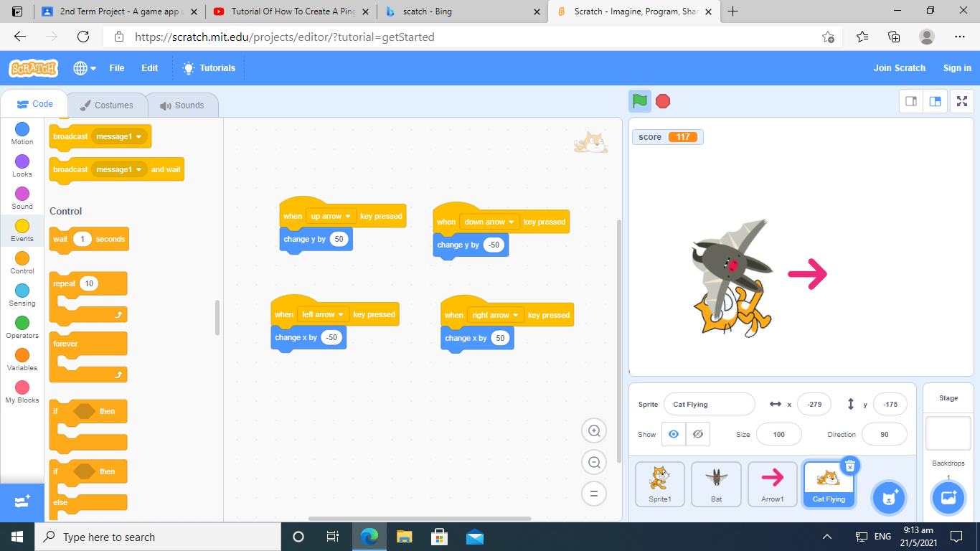Open the language globe dropdown

[x=85, y=68]
